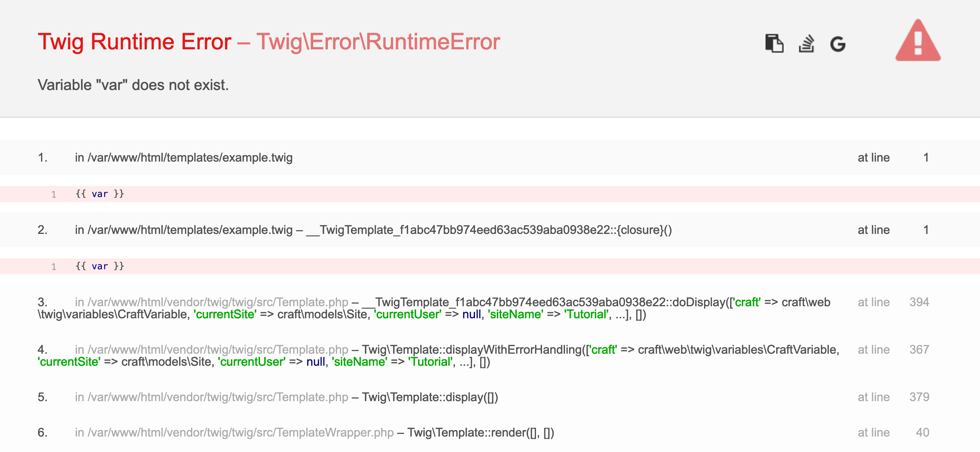Click the at line label of frame 5
This screenshot has height=452, width=980.
coord(874,397)
